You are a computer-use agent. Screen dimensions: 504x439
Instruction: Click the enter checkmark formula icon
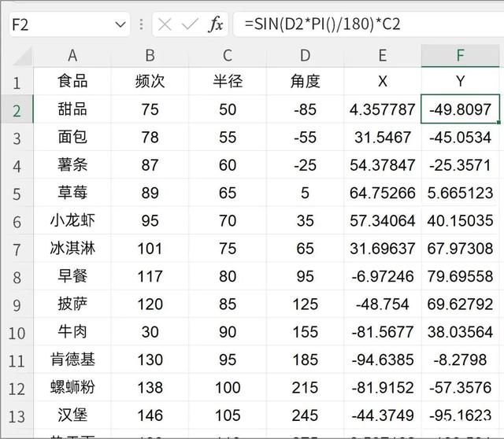pyautogui.click(x=190, y=24)
